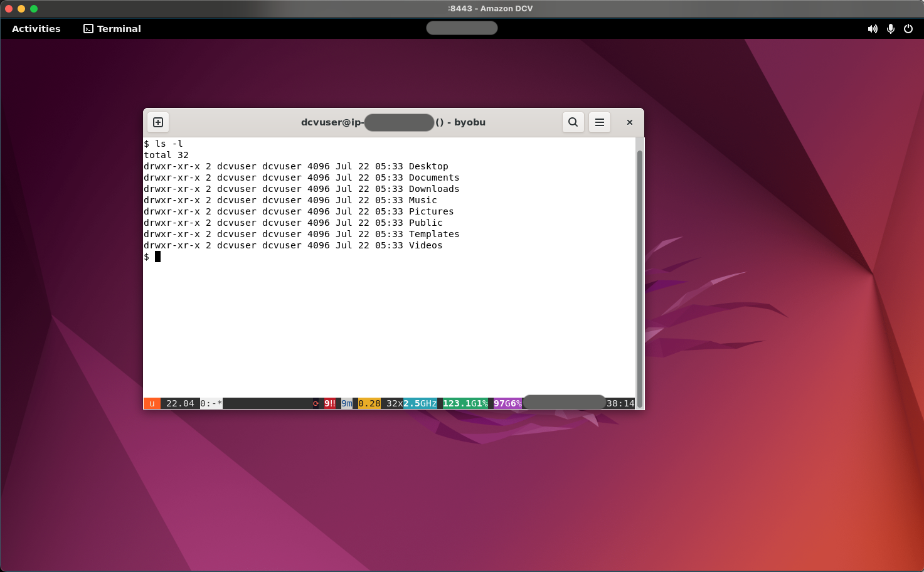Click the red reboot-required icon in the status bar
Viewport: 924px width, 572px height.
tap(316, 403)
